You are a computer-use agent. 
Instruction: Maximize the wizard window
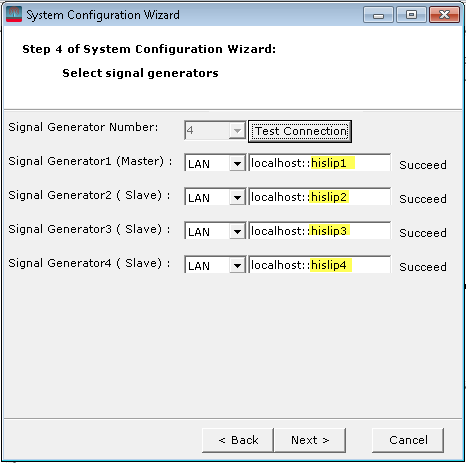[x=411, y=15]
